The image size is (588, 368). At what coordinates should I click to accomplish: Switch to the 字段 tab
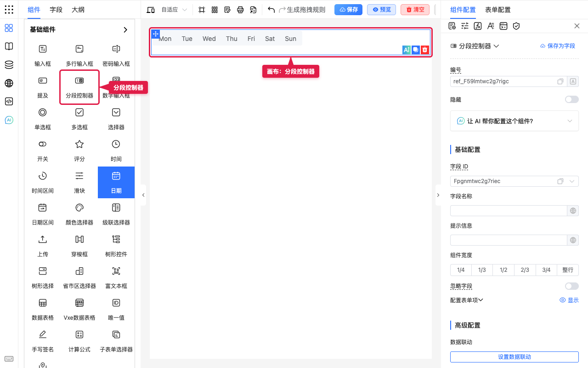tap(56, 10)
